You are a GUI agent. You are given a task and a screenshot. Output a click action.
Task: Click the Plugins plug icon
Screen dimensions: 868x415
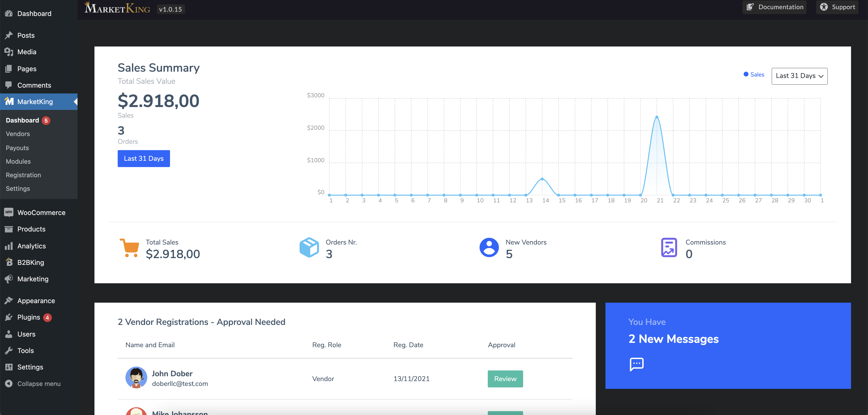tap(9, 317)
